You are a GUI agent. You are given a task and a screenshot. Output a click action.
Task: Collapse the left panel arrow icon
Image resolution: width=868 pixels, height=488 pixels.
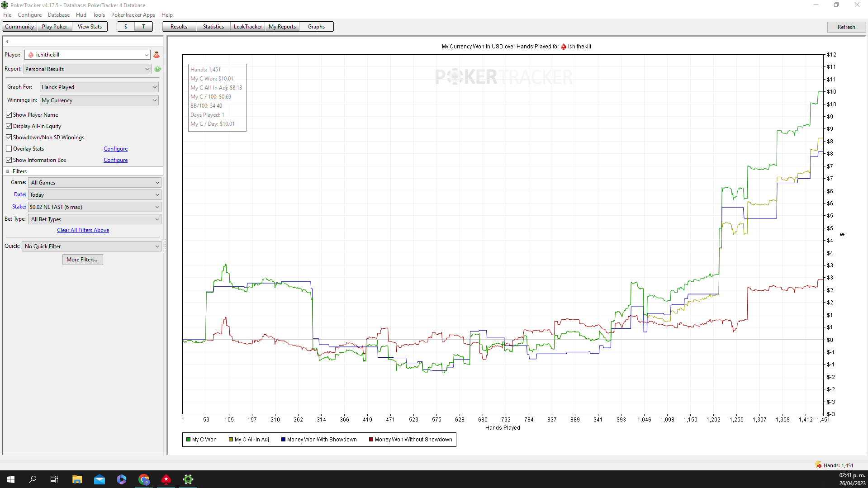(7, 41)
